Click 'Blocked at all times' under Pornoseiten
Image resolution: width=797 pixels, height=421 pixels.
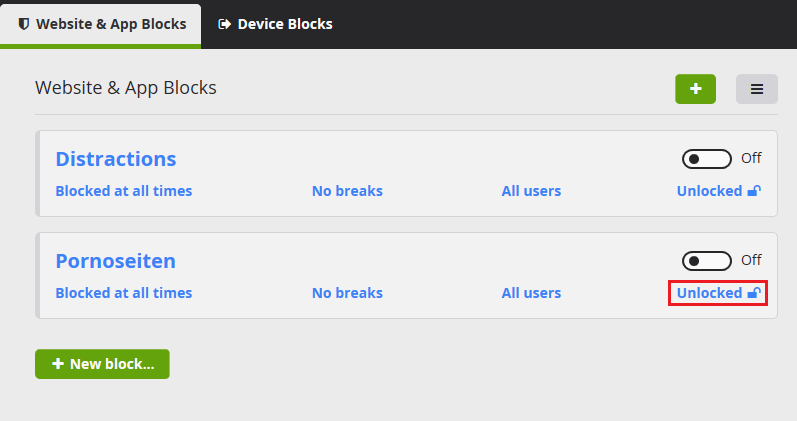[x=124, y=293]
